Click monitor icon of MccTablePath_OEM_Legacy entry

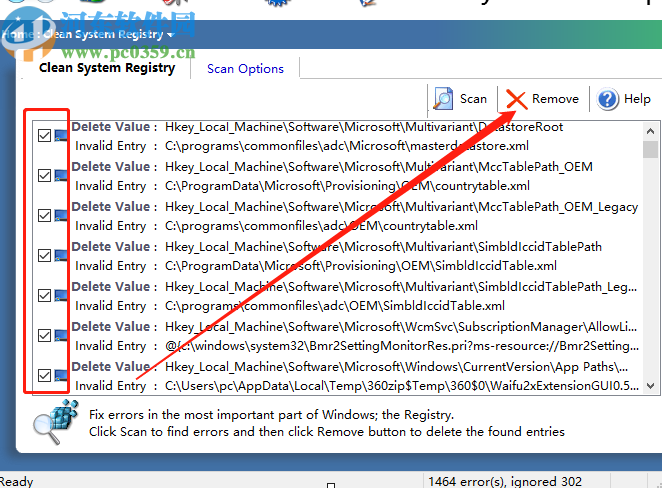(61, 216)
